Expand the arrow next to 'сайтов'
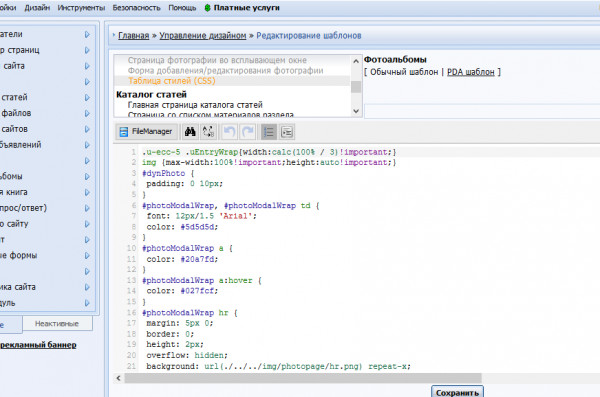This screenshot has height=397, width=600. point(87,129)
